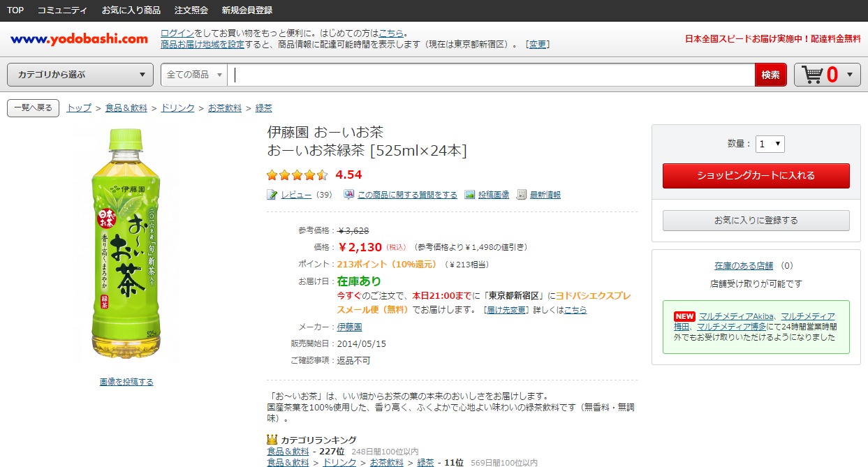
Task: Click the product question speech-bubble icon
Action: pyautogui.click(x=349, y=195)
